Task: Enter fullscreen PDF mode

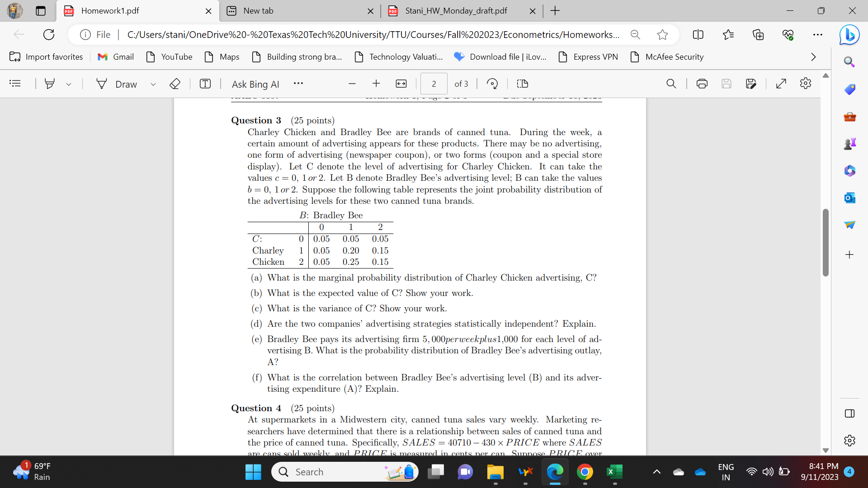Action: (781, 84)
